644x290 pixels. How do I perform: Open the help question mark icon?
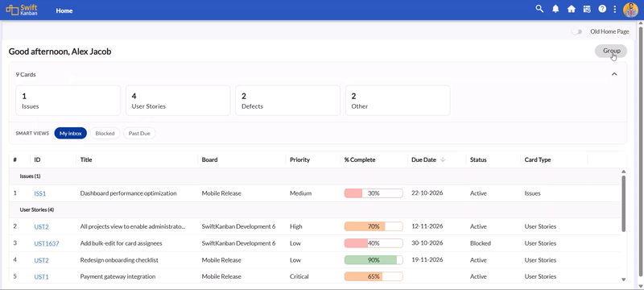coord(602,9)
